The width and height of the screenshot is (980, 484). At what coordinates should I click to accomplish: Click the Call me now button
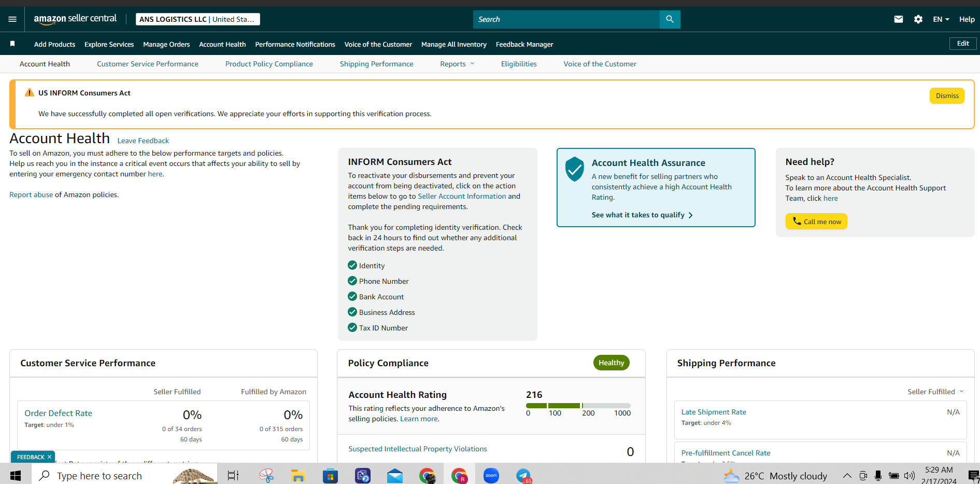[816, 222]
